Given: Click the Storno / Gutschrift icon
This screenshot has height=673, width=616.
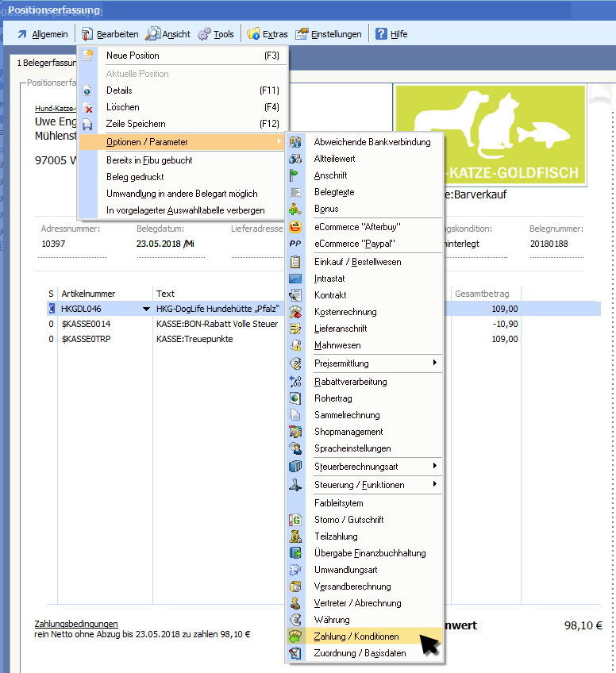Looking at the screenshot, I should click(295, 520).
